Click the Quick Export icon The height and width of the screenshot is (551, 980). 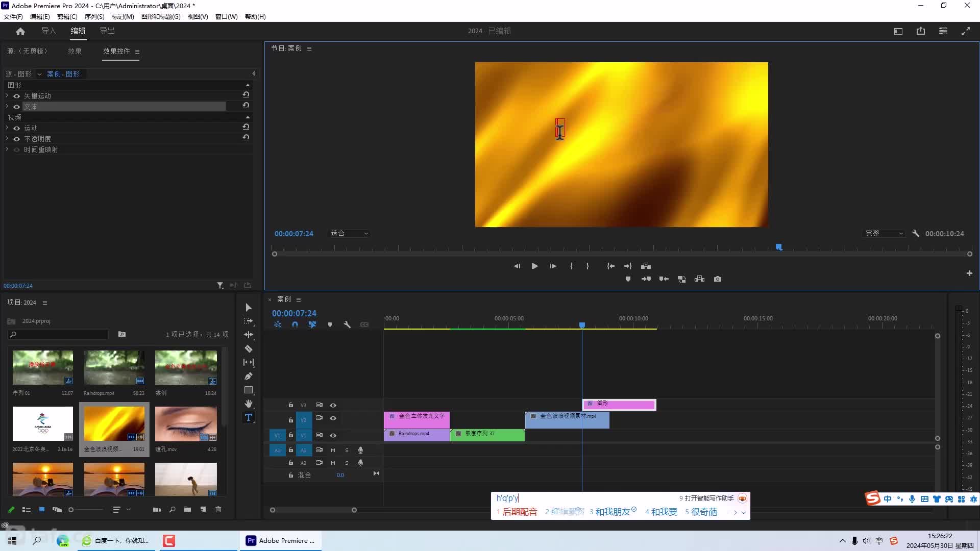921,31
